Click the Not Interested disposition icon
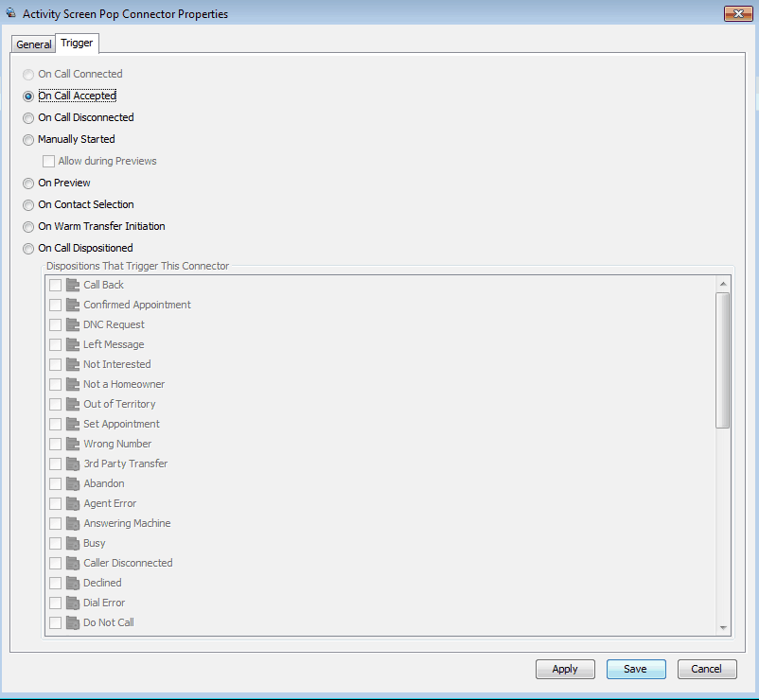The image size is (759, 700). (x=73, y=364)
